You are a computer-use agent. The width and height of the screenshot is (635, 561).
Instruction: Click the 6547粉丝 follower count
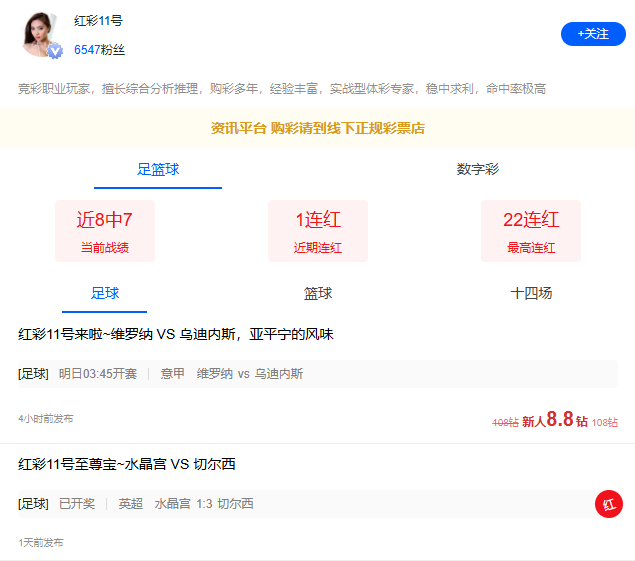pos(99,49)
